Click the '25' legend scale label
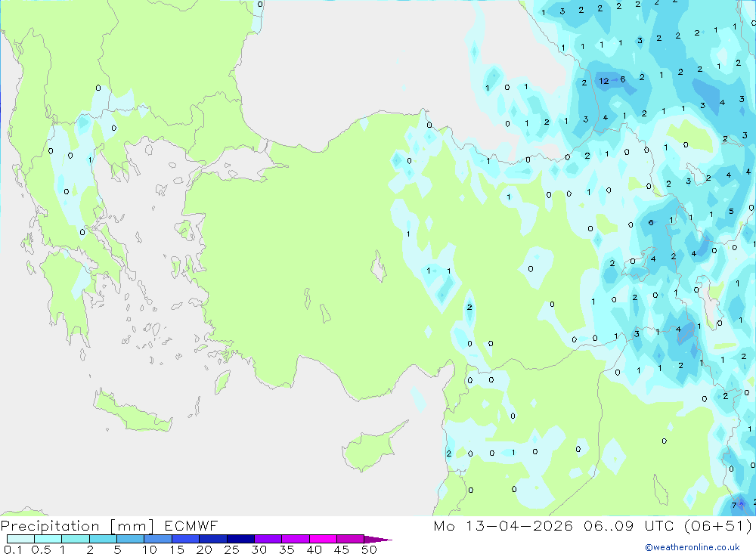This screenshot has height=554, width=756. [231, 549]
